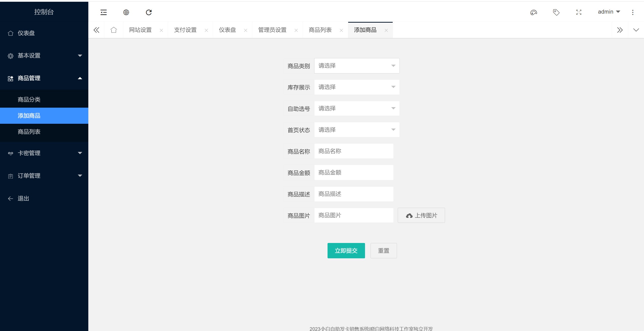
Task: Click the tag note icon
Action: [556, 12]
